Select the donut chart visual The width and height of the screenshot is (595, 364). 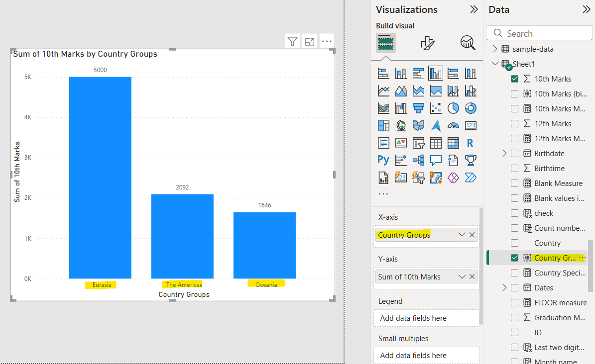click(471, 108)
